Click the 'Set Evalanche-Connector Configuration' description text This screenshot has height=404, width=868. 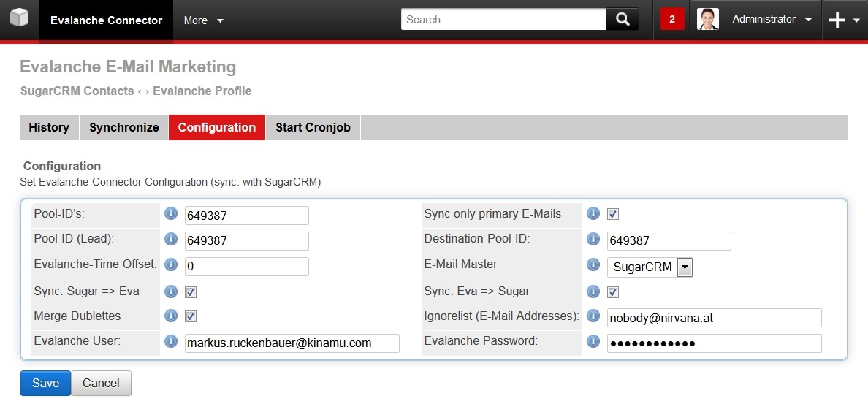click(170, 181)
